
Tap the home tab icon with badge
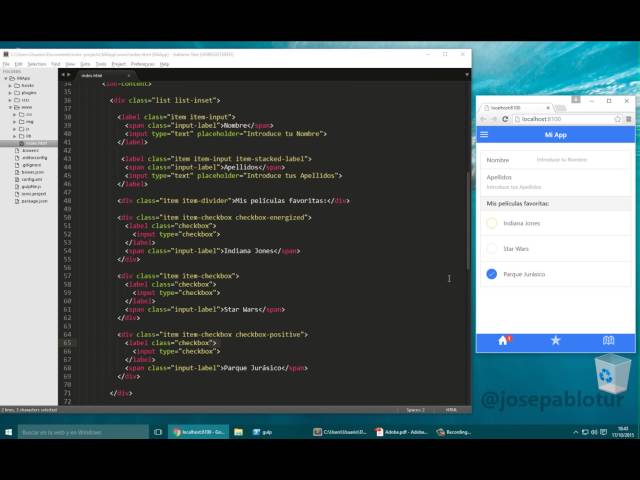tap(503, 340)
